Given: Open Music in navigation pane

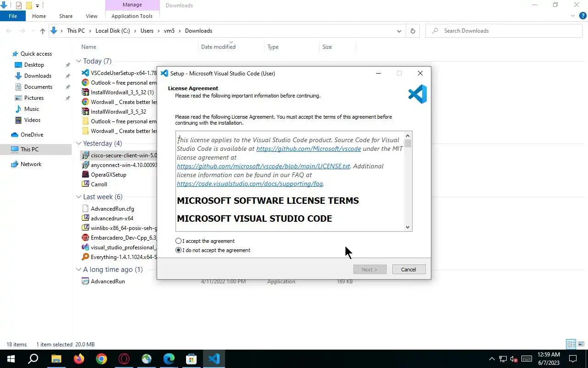Looking at the screenshot, I should tap(31, 109).
